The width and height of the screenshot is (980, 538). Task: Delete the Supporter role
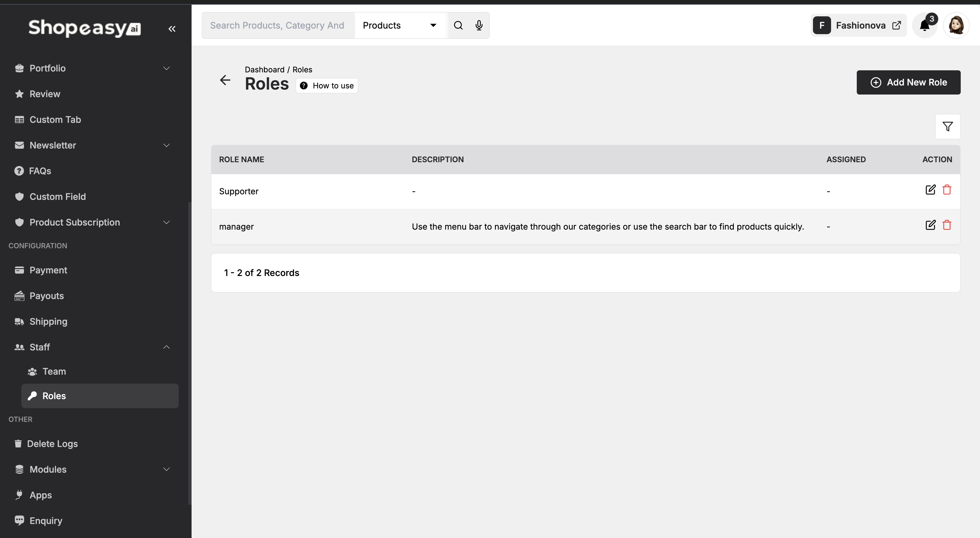[947, 190]
